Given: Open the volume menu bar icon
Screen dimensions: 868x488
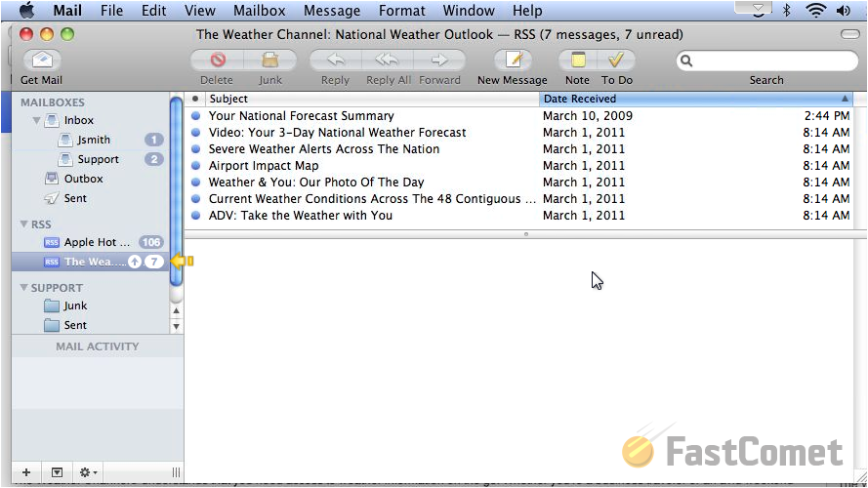Looking at the screenshot, I should [843, 10].
